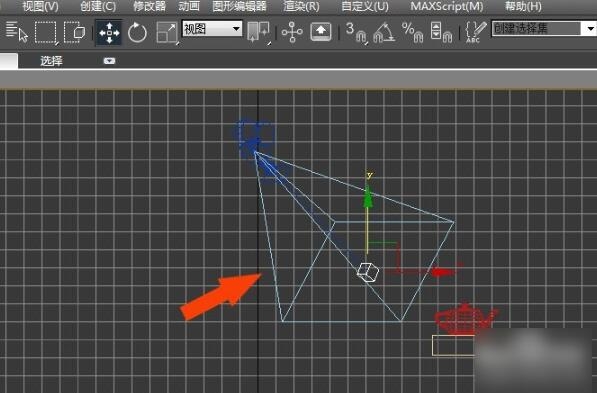This screenshot has height=393, width=597.
Task: Open the 视图 reference coordinate dropdown
Action: pos(212,29)
